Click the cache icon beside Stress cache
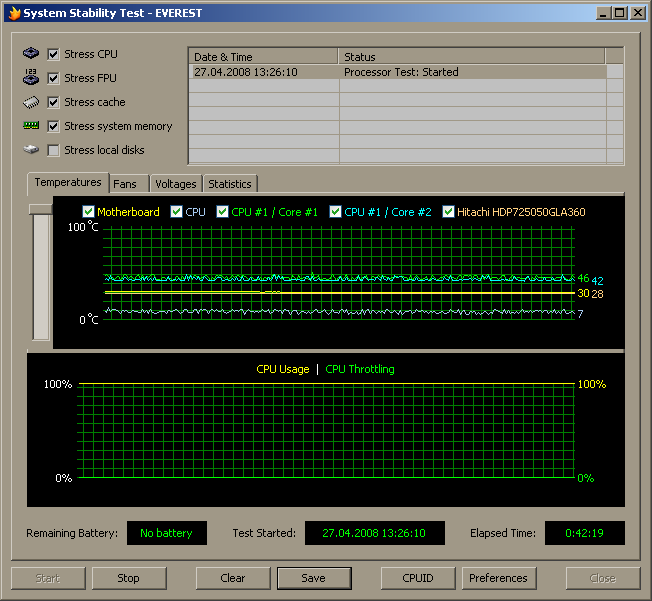652x601 pixels. click(31, 102)
